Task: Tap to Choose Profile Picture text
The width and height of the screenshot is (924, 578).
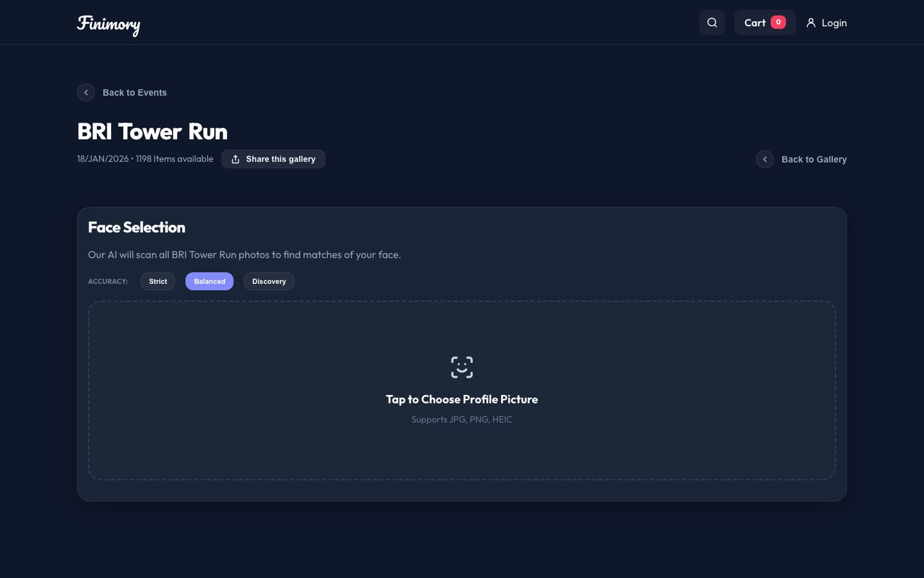Action: (x=462, y=399)
